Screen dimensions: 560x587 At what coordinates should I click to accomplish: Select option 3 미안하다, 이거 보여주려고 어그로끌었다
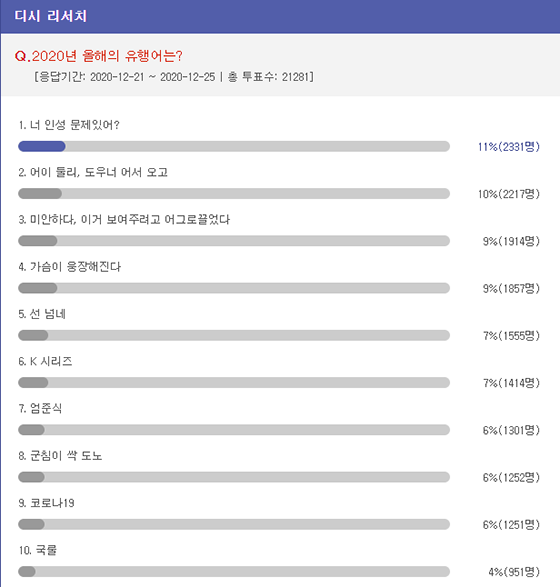coord(124,219)
